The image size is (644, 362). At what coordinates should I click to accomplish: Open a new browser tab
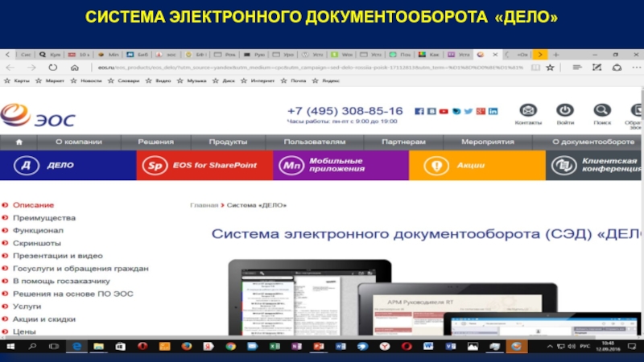[x=555, y=55]
